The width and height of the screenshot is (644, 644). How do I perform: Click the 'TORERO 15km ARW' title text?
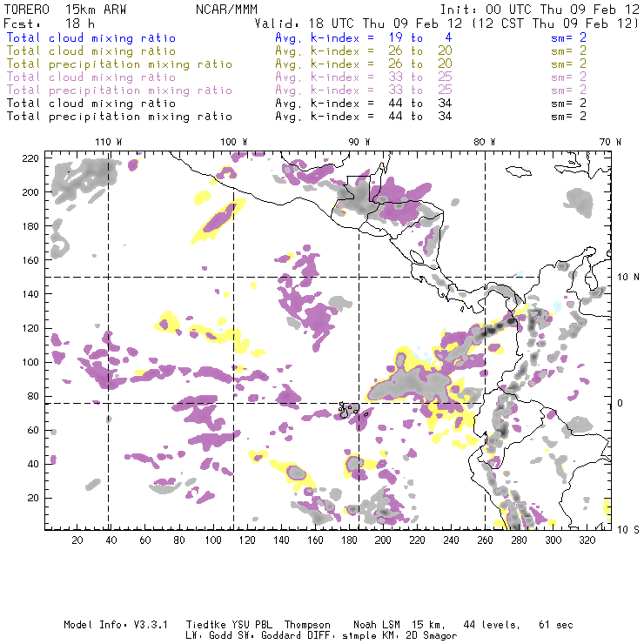point(65,10)
